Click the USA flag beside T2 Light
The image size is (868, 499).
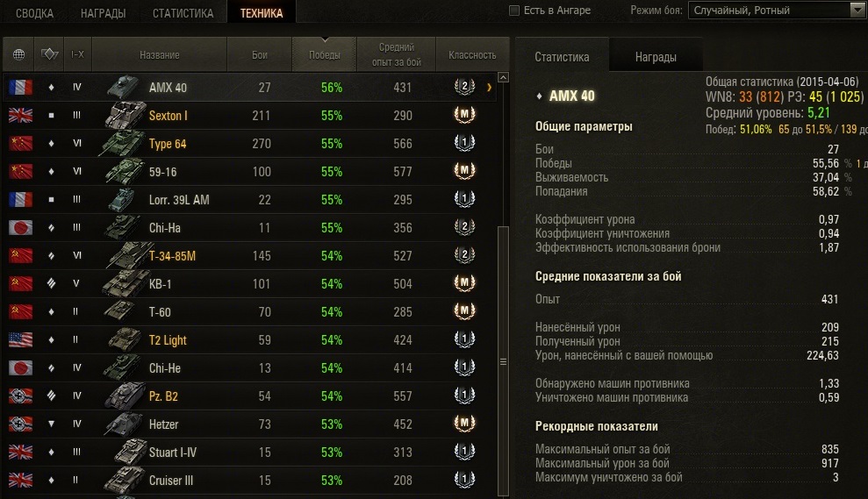pyautogui.click(x=19, y=339)
